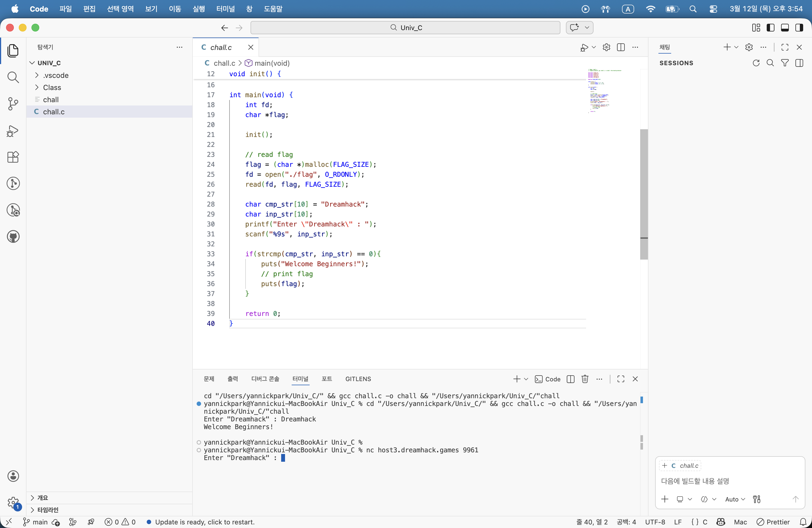Open the 터미널 menu in menu bar
The image size is (812, 528).
(x=225, y=9)
